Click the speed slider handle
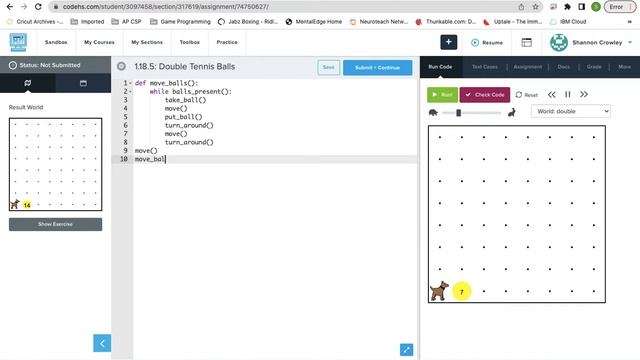 click(x=458, y=113)
